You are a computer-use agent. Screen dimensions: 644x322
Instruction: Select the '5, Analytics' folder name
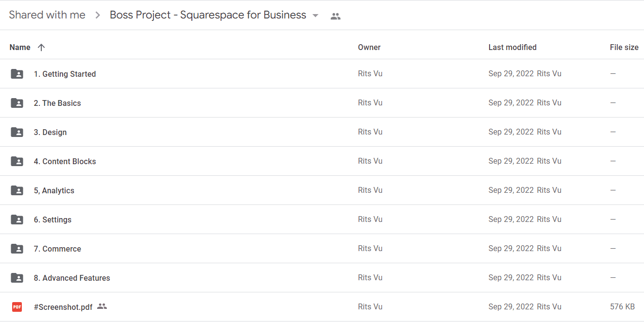pos(54,190)
